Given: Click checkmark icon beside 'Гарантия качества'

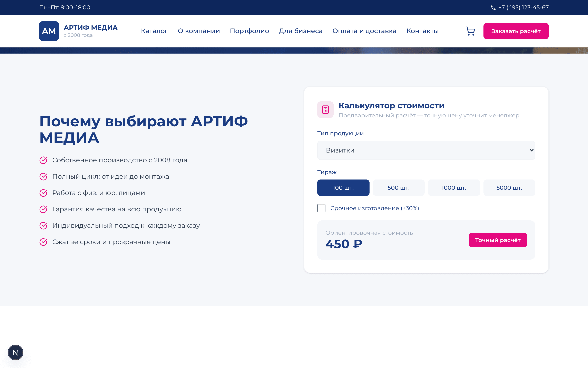Looking at the screenshot, I should [43, 209].
